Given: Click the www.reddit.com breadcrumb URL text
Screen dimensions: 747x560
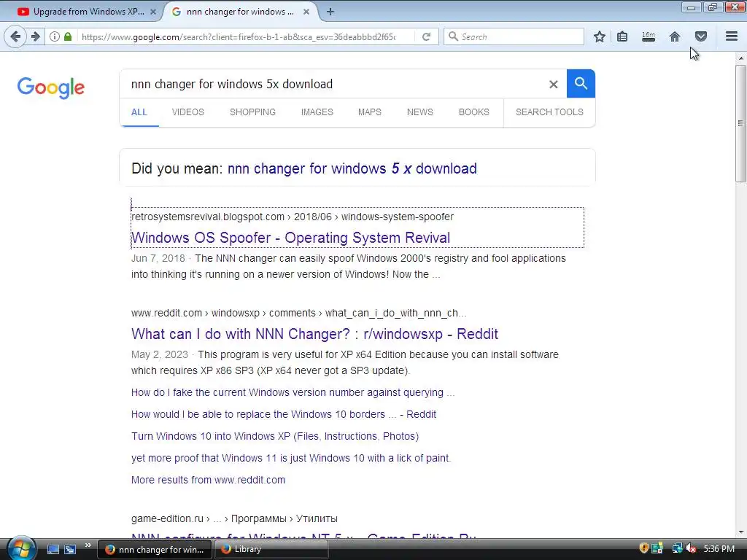Looking at the screenshot, I should (x=298, y=313).
